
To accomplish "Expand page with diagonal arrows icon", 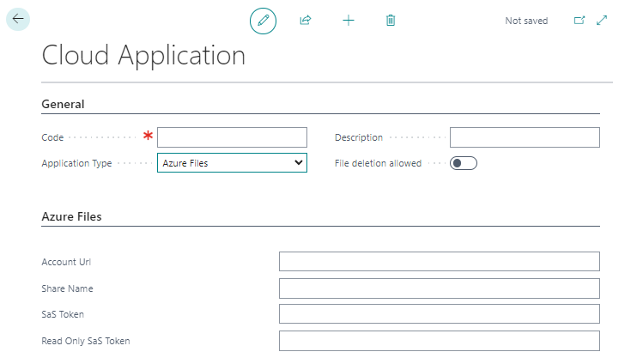I will point(602,20).
